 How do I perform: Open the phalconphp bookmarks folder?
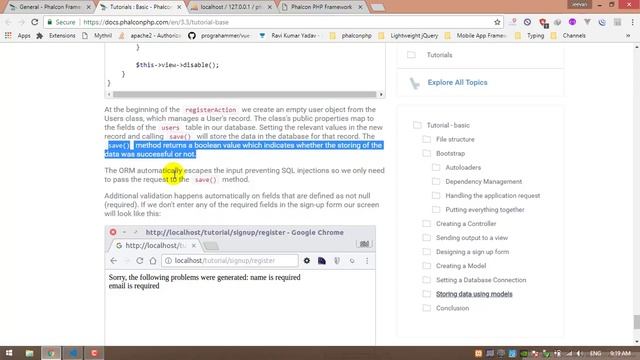click(x=351, y=36)
